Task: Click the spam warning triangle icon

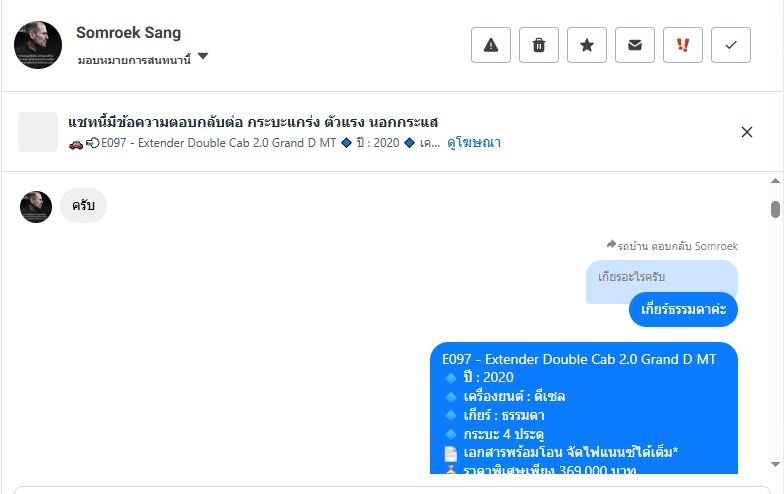Action: pos(491,45)
